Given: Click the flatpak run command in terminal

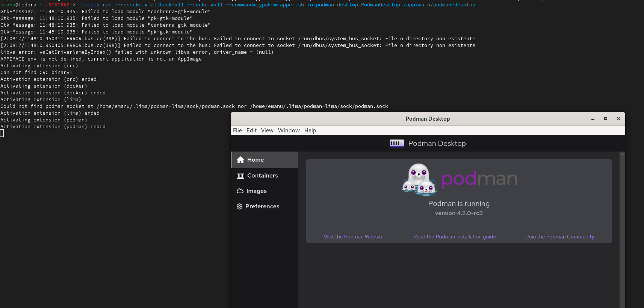Looking at the screenshot, I should [x=277, y=5].
